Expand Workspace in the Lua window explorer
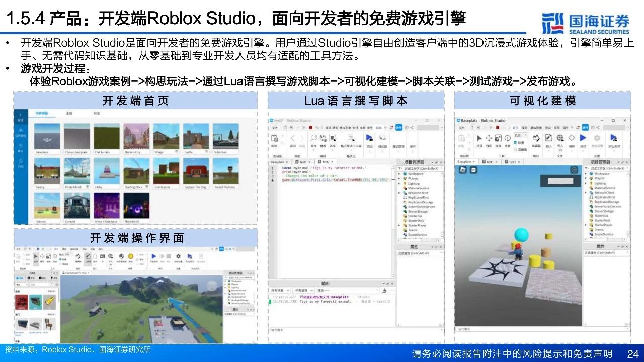644x362 pixels. [x=399, y=174]
